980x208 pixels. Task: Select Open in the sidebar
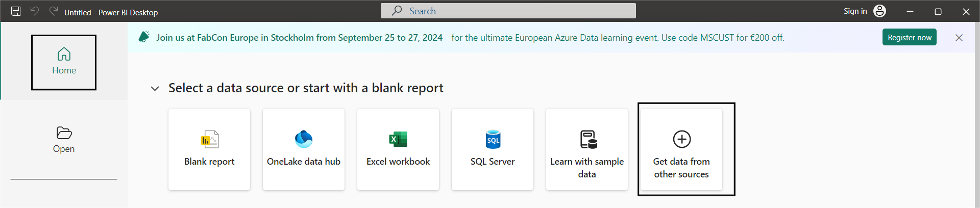coord(64,140)
